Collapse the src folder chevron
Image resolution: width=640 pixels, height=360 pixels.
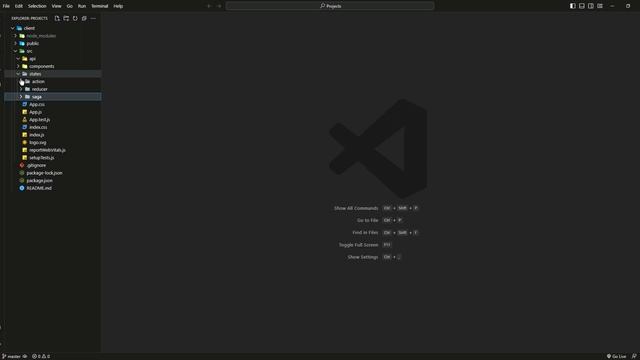16,51
